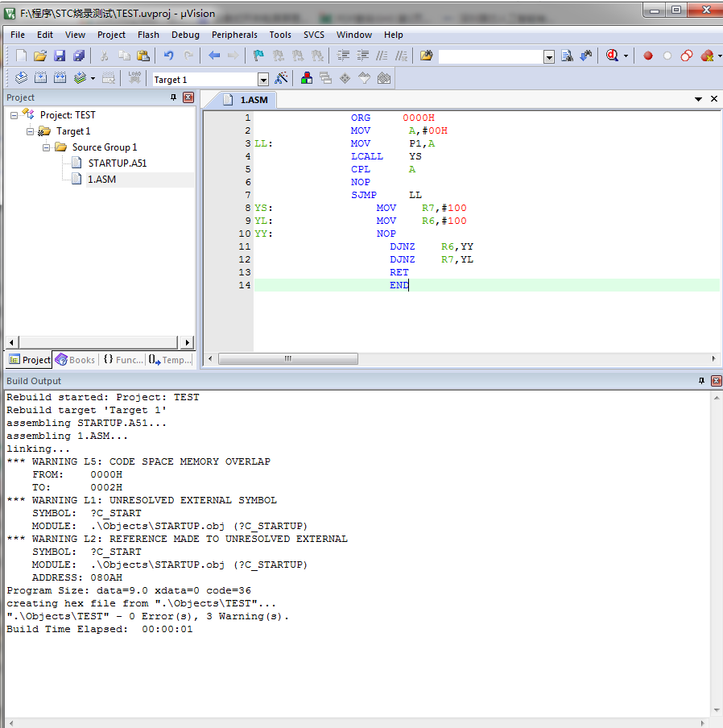
Task: Close the Project panel
Action: coord(188,97)
